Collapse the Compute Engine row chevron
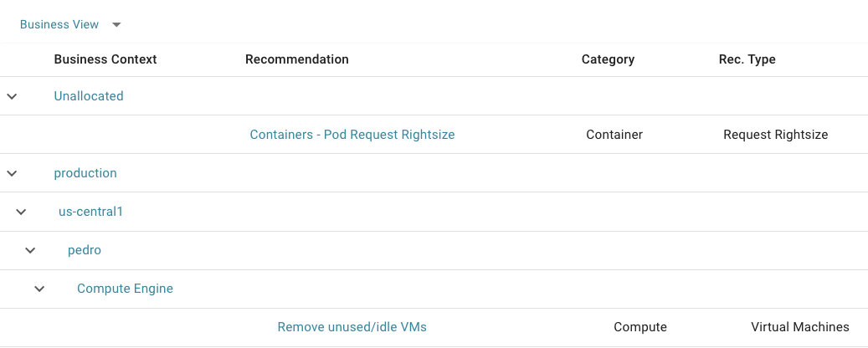 [x=39, y=289]
